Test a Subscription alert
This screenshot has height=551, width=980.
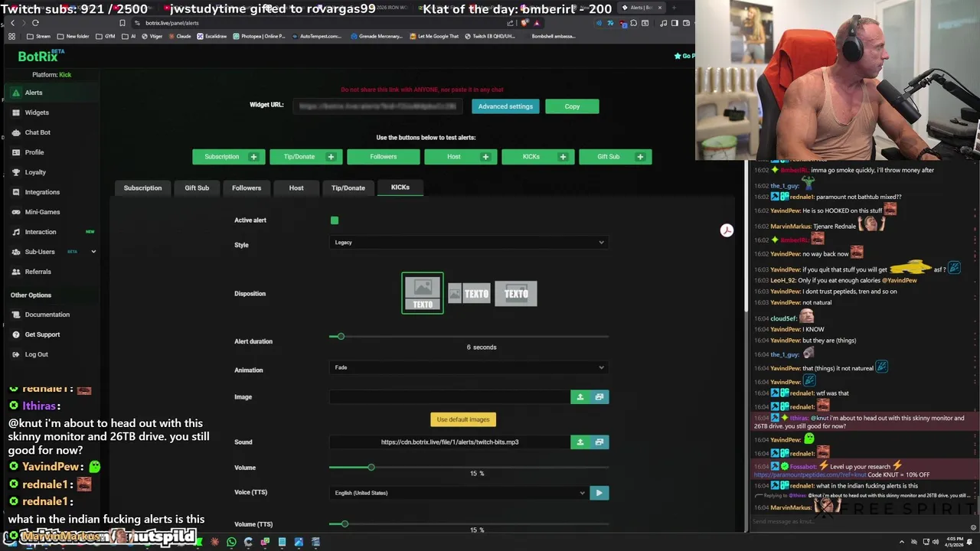[x=222, y=157]
